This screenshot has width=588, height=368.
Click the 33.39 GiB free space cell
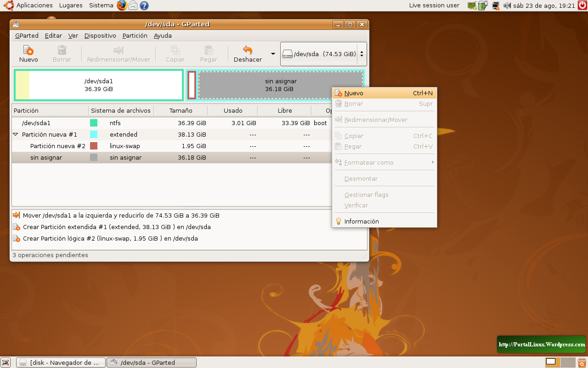295,123
